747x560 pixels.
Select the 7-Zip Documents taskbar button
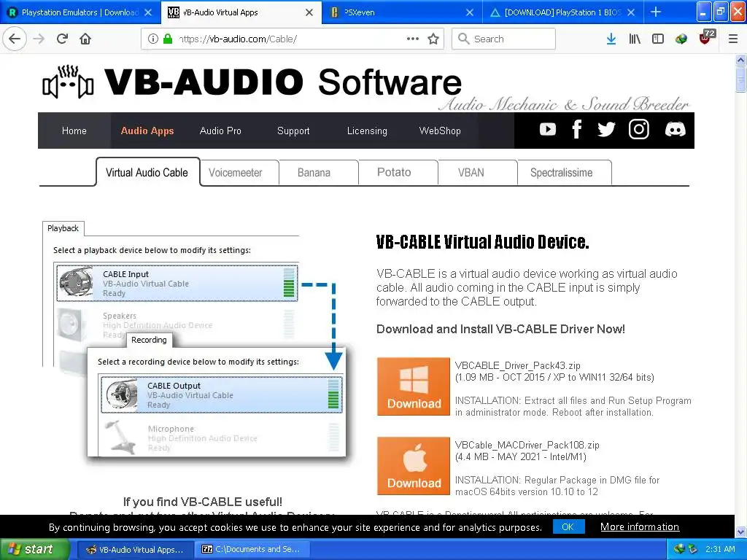pos(251,549)
